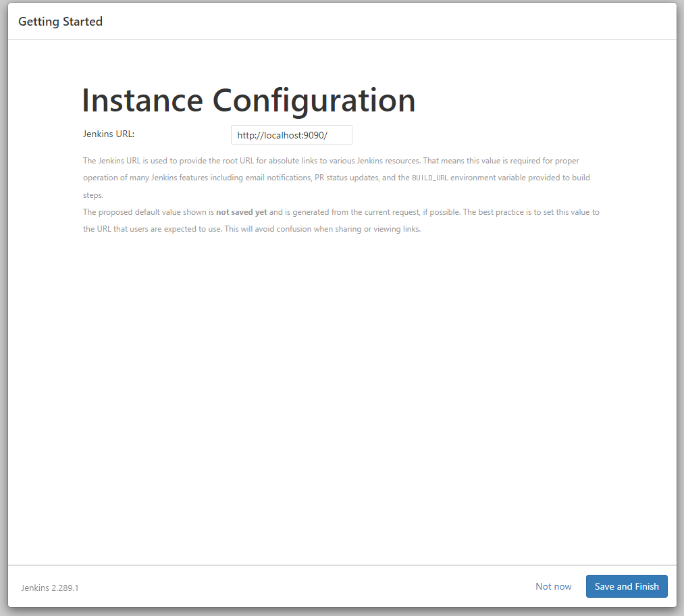
Task: Click the BUILD_URL monospace text
Action: pyautogui.click(x=429, y=178)
